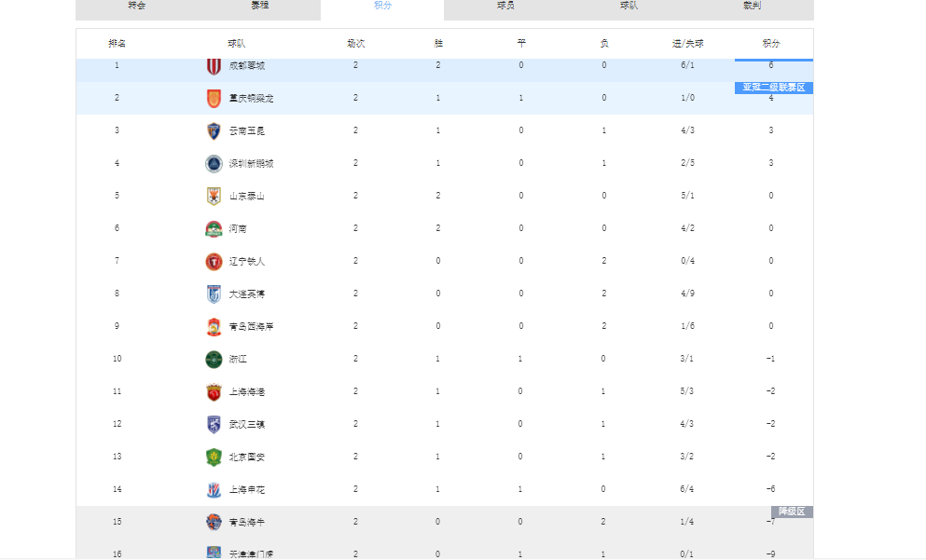Click the red 辽宁铁人 logo
This screenshot has height=560, width=926.
pyautogui.click(x=214, y=261)
